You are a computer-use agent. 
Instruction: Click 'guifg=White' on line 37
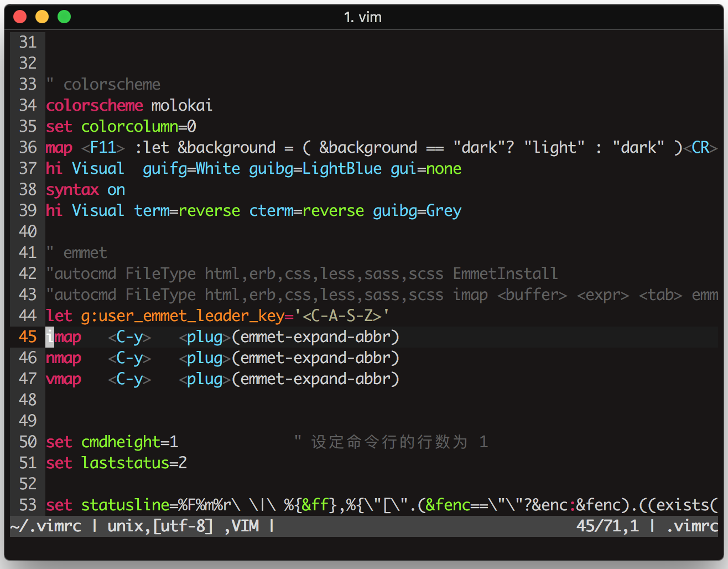[x=191, y=168]
